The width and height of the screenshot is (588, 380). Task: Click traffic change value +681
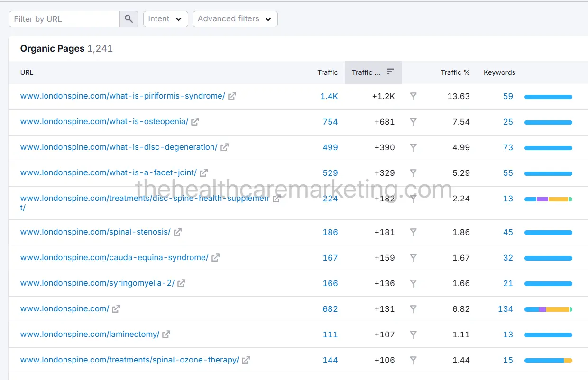385,122
